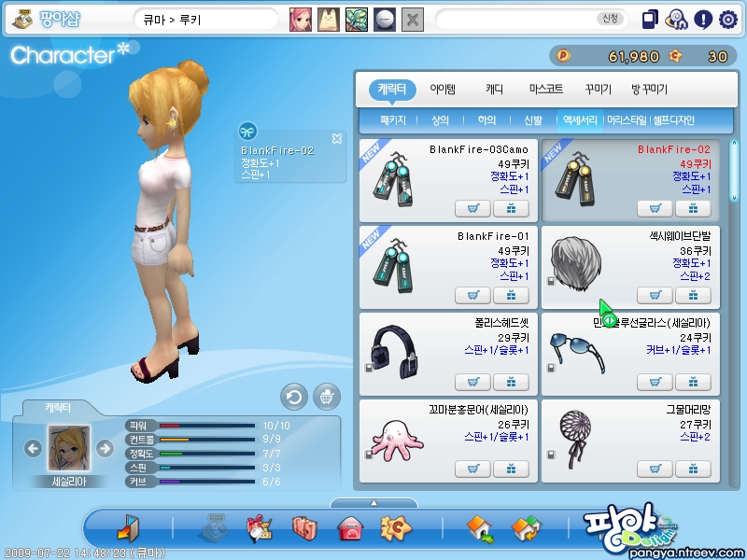Reset the character preview rotation
The height and width of the screenshot is (560, 747).
click(x=294, y=397)
